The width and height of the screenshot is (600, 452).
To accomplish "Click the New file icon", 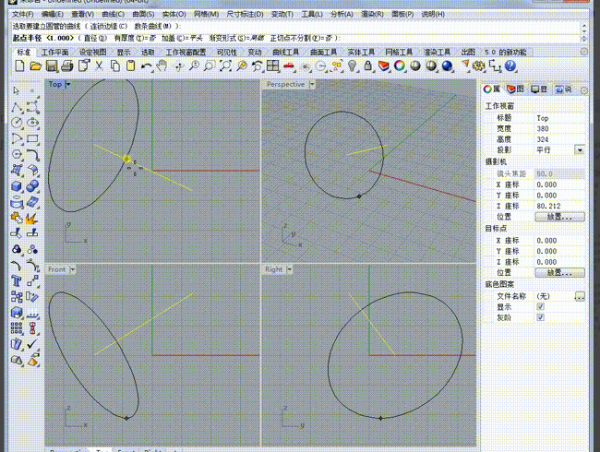I will 20,65.
